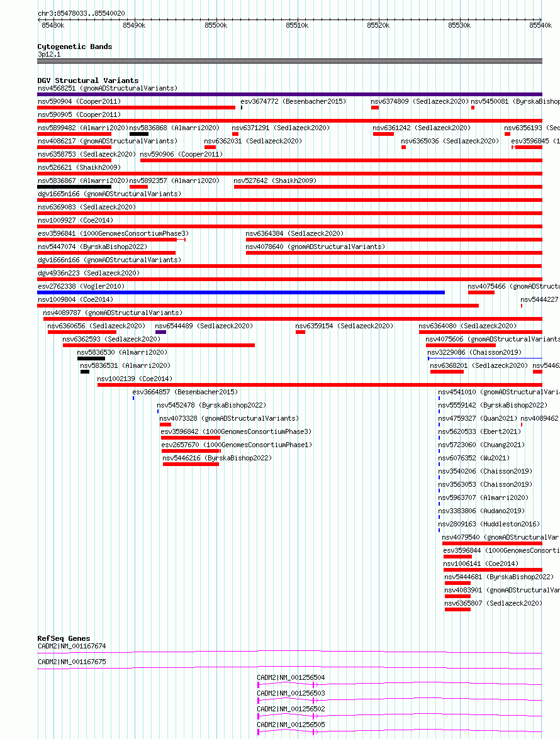Open variant nsv590904 (Cooper2011) label
The image size is (560, 739).
79,101
